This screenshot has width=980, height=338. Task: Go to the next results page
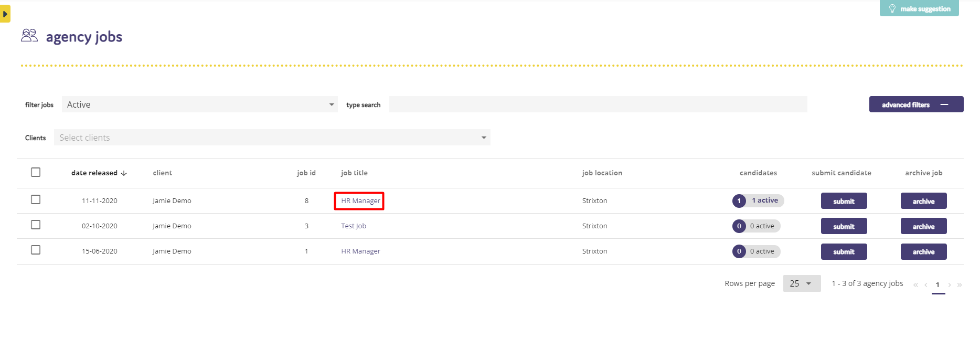(x=950, y=285)
